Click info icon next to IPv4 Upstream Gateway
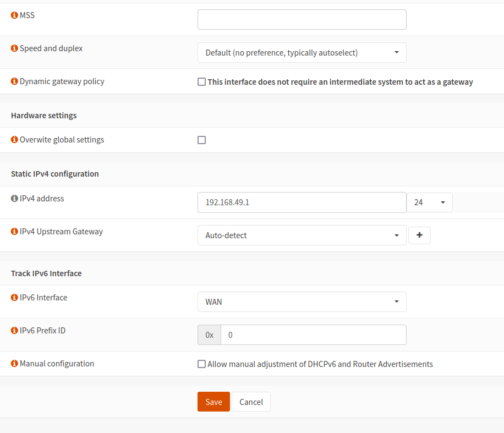Viewport: 504px width, 433px height. (x=14, y=232)
